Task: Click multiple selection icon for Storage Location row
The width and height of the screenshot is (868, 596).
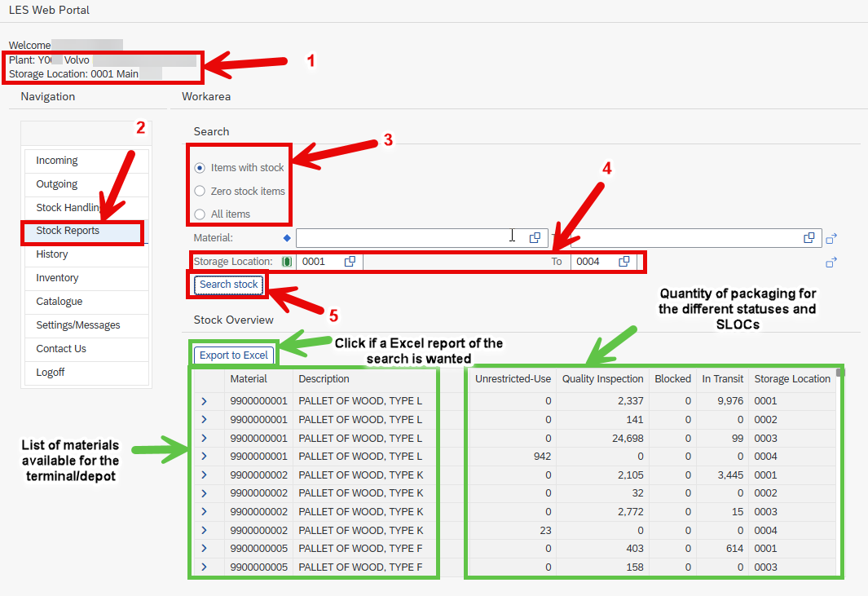Action: [x=831, y=262]
